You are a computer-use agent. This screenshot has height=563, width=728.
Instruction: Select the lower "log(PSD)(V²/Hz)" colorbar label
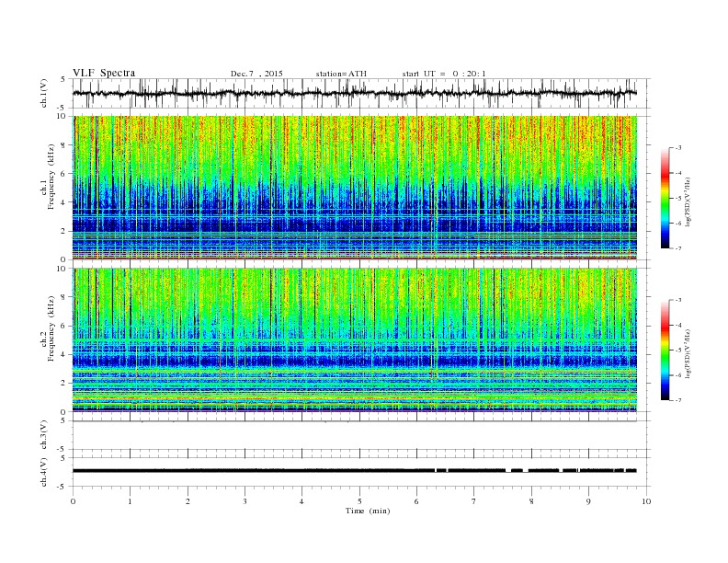pos(688,353)
